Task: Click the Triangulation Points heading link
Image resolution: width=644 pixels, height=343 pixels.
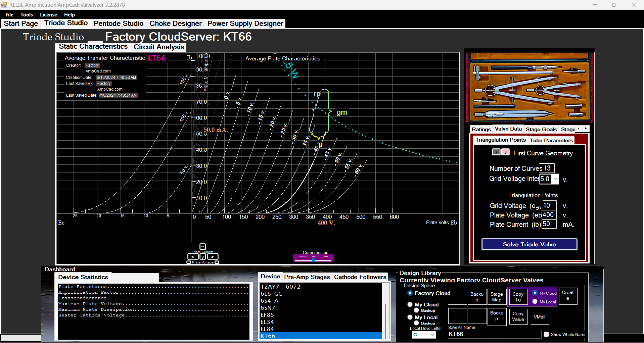Action: (x=533, y=195)
